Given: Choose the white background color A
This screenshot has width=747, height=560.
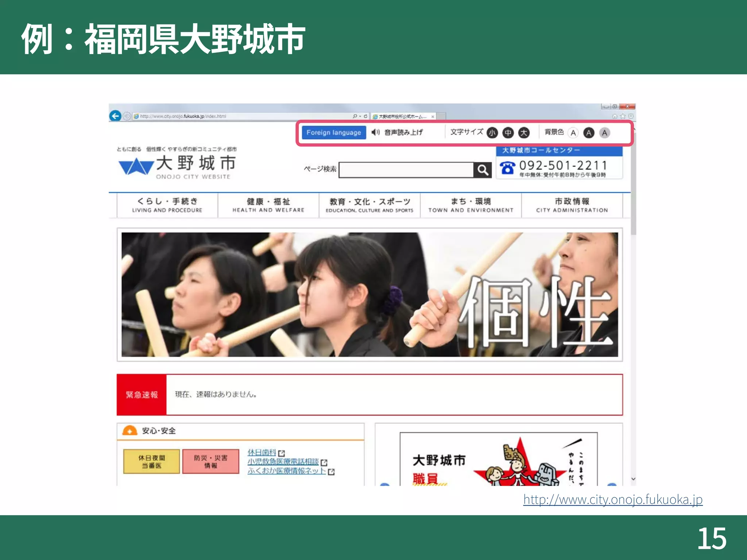Looking at the screenshot, I should click(x=573, y=133).
